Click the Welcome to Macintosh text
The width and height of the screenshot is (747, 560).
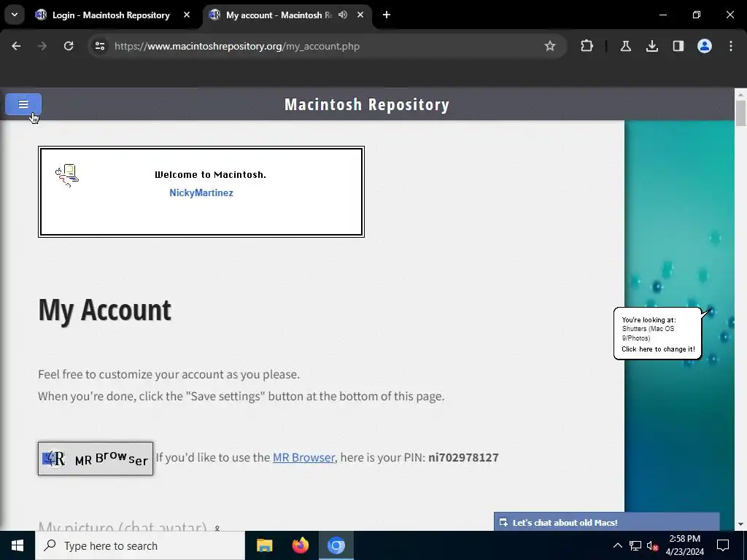(210, 175)
